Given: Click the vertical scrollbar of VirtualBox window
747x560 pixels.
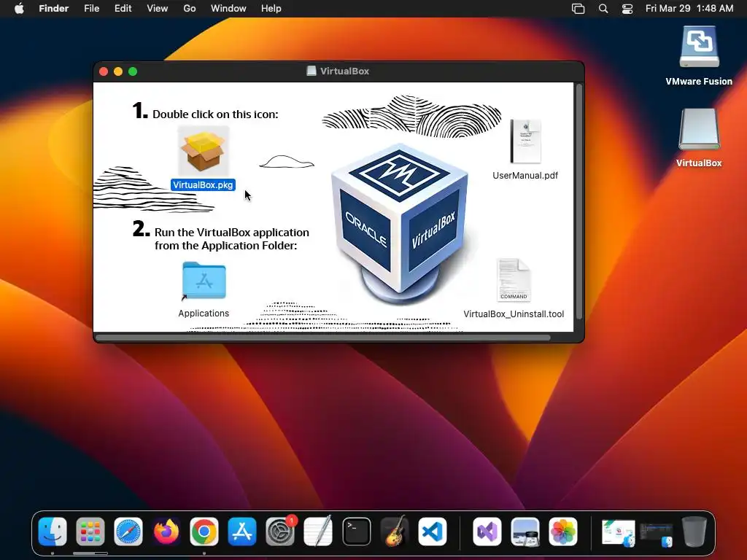Looking at the screenshot, I should (578, 202).
